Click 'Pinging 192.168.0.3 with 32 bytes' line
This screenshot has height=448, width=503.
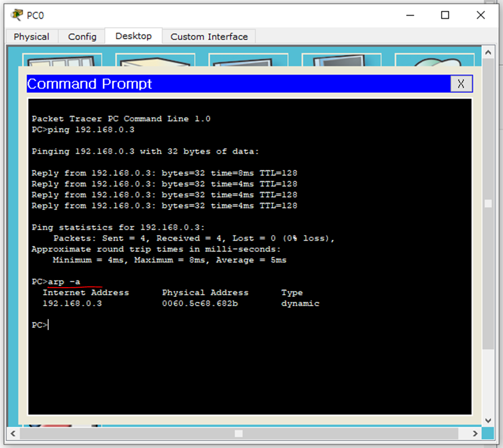tap(145, 152)
